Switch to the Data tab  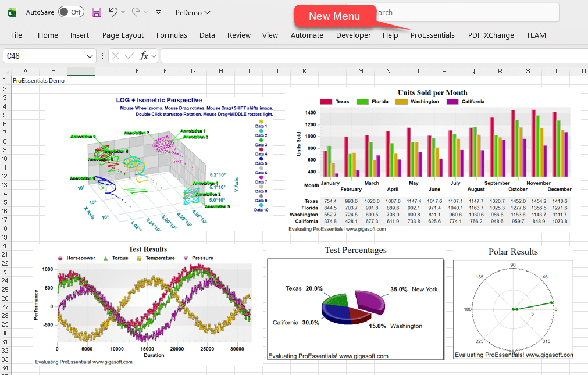pos(207,35)
